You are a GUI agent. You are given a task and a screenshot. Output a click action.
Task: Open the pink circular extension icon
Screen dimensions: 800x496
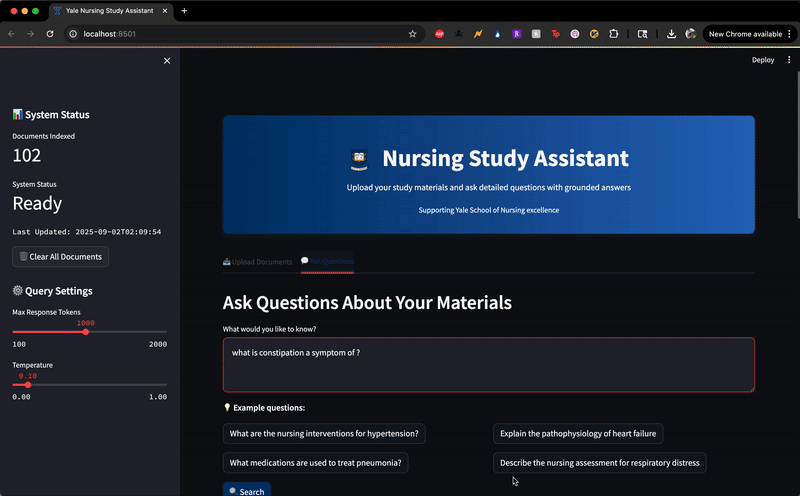pyautogui.click(x=575, y=34)
